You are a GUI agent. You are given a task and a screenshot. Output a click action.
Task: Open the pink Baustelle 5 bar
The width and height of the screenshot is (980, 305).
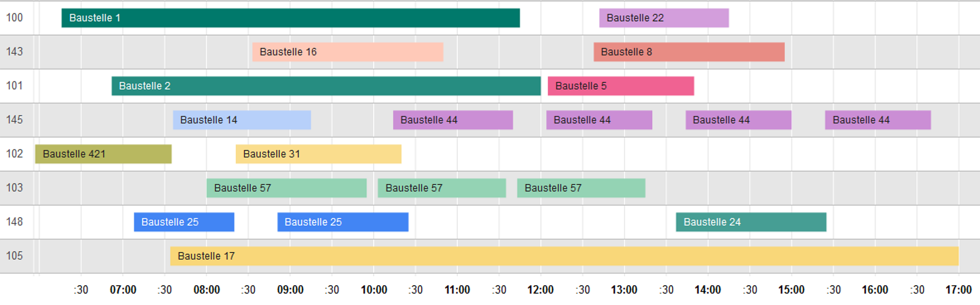pos(621,86)
